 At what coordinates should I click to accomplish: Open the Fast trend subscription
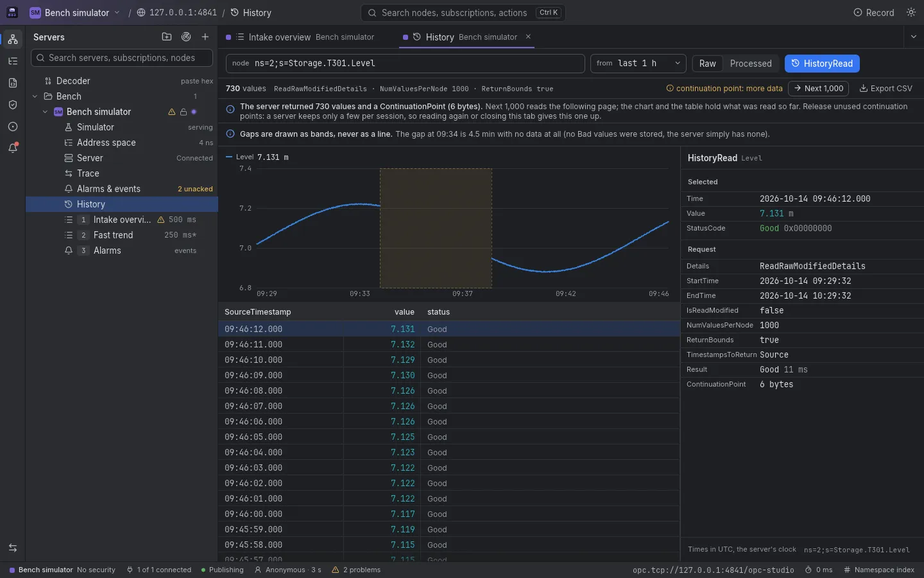[122, 235]
